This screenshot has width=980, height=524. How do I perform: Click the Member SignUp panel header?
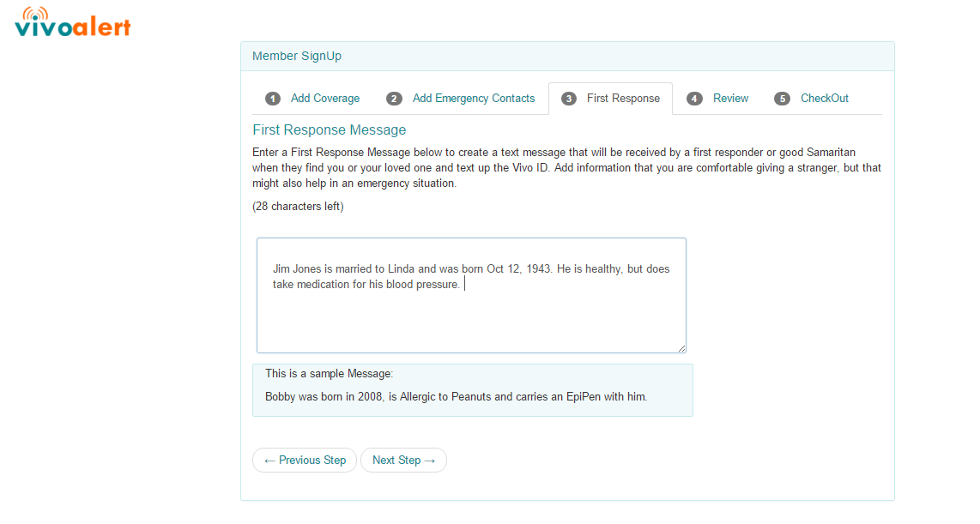pos(567,57)
